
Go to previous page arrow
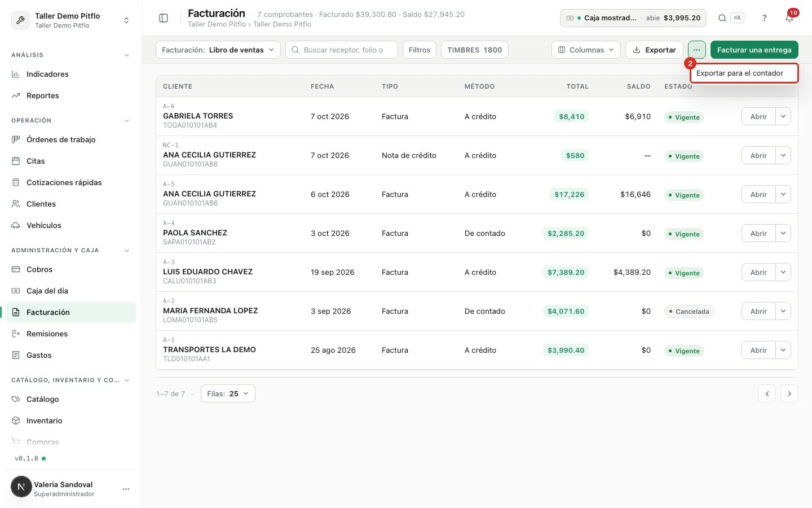[x=767, y=393]
